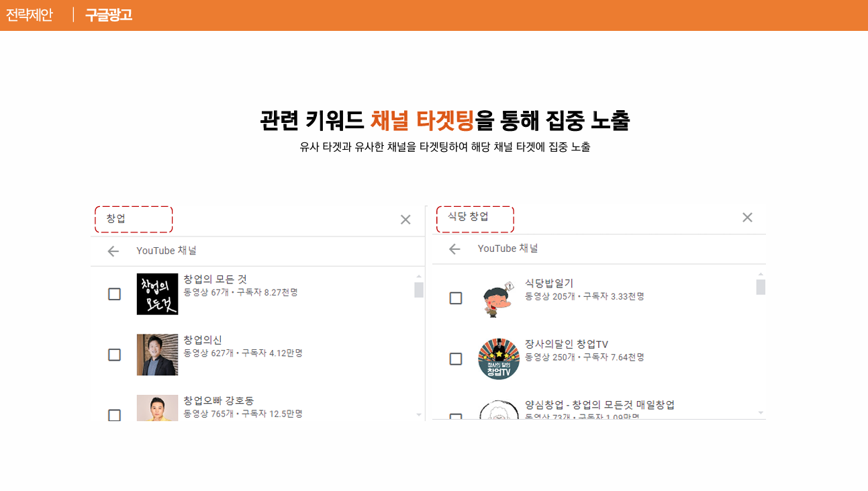The width and height of the screenshot is (868, 491).
Task: Open the 구글광고 header tab
Action: point(109,15)
